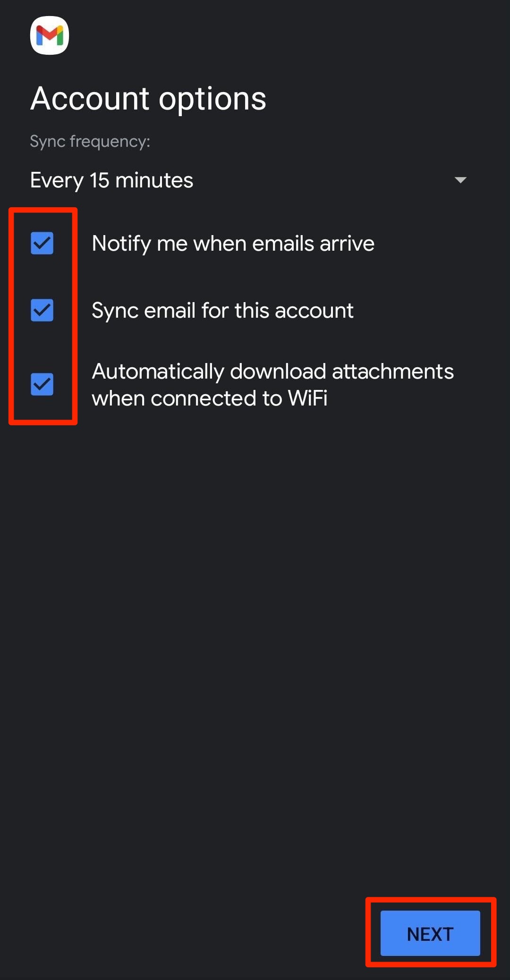The image size is (510, 980).
Task: Stop WiFi attachment auto-downloads via its checkmark
Action: click(42, 384)
